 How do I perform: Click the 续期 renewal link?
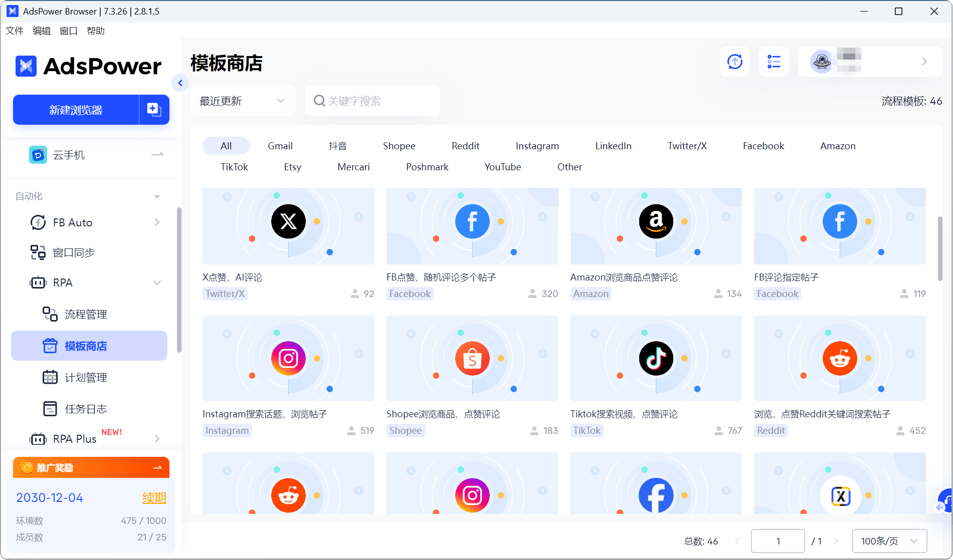pos(154,497)
